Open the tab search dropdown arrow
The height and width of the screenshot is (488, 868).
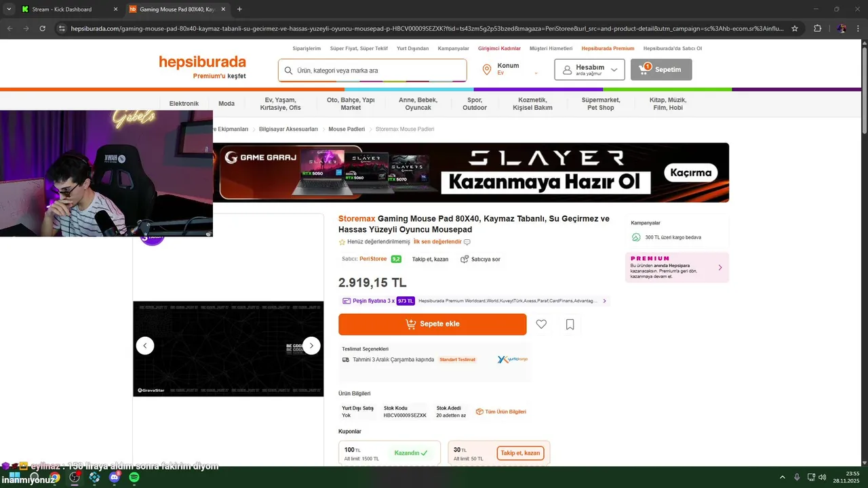pos(9,9)
